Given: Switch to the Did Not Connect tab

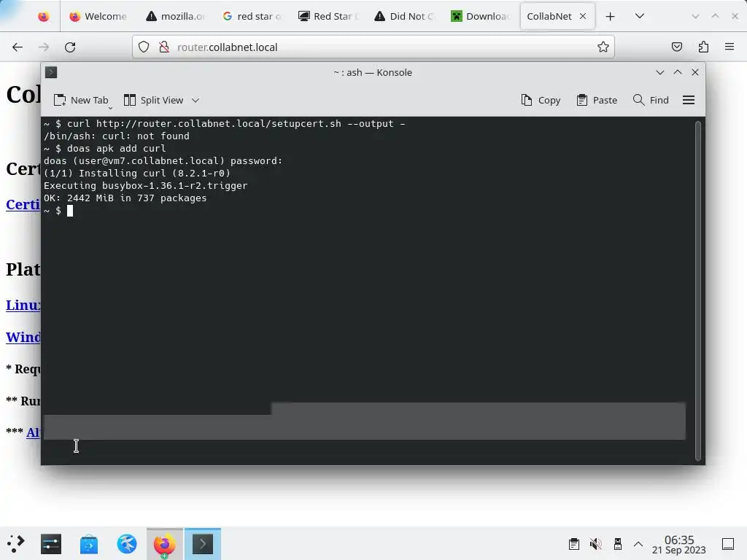Looking at the screenshot, I should coord(404,16).
